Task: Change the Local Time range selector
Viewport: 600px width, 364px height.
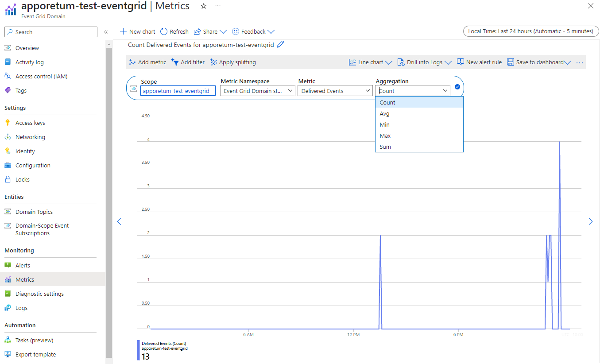Action: point(530,31)
